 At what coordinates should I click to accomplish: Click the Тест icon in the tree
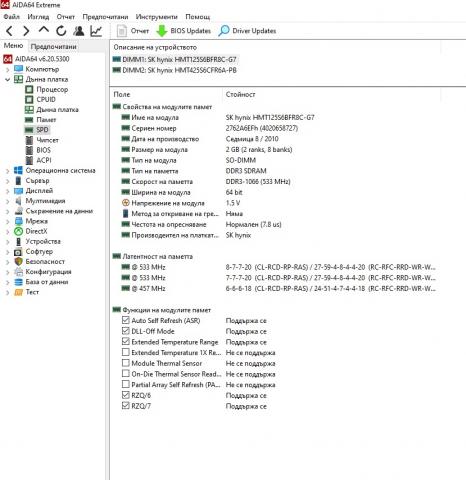(19, 292)
